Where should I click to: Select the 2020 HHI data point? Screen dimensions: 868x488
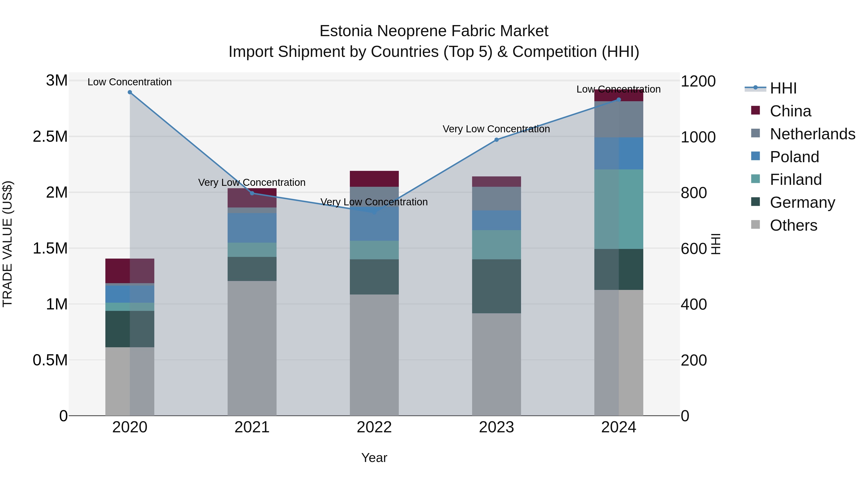[130, 92]
